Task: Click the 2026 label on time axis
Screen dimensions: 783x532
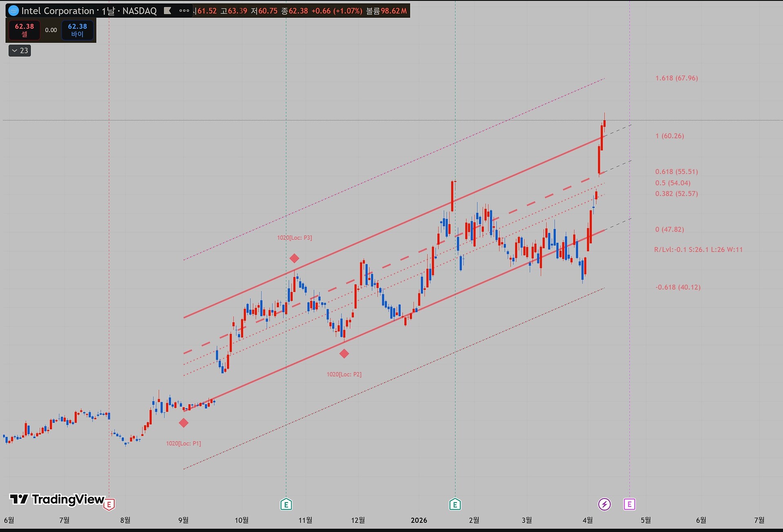Action: coord(419,520)
